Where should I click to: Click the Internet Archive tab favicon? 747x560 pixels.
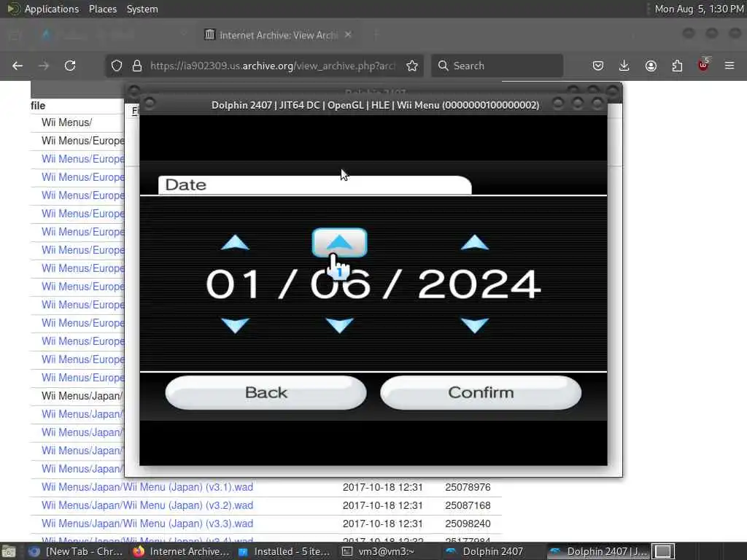coord(209,34)
